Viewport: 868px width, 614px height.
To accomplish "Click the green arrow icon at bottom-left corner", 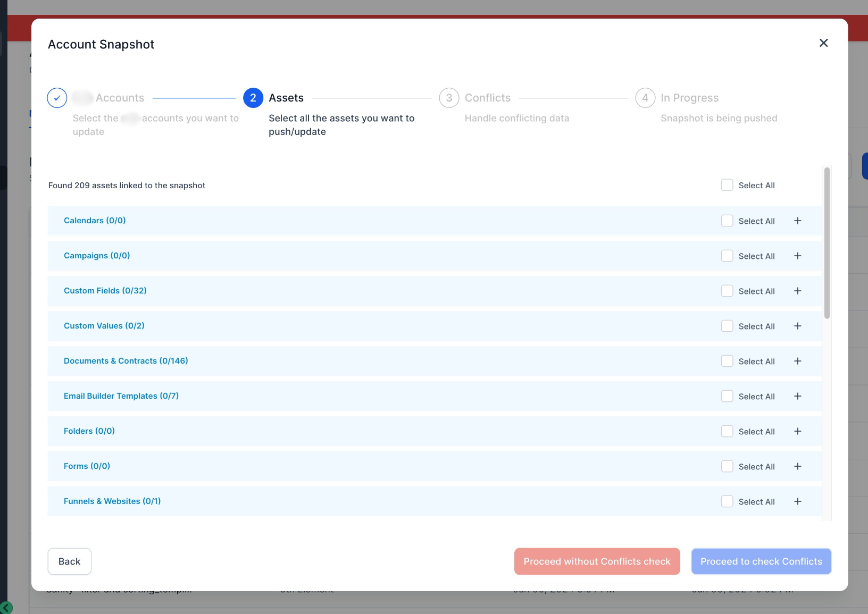I will tap(6, 608).
